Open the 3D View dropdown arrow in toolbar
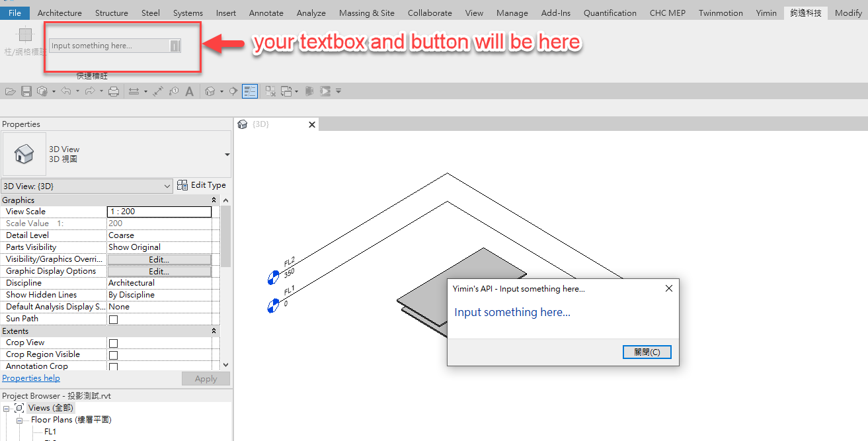 click(221, 91)
